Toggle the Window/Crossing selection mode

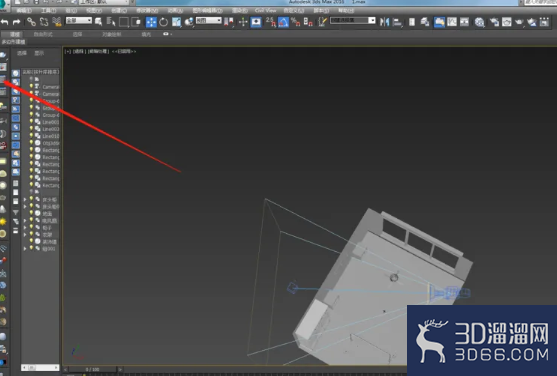point(136,22)
